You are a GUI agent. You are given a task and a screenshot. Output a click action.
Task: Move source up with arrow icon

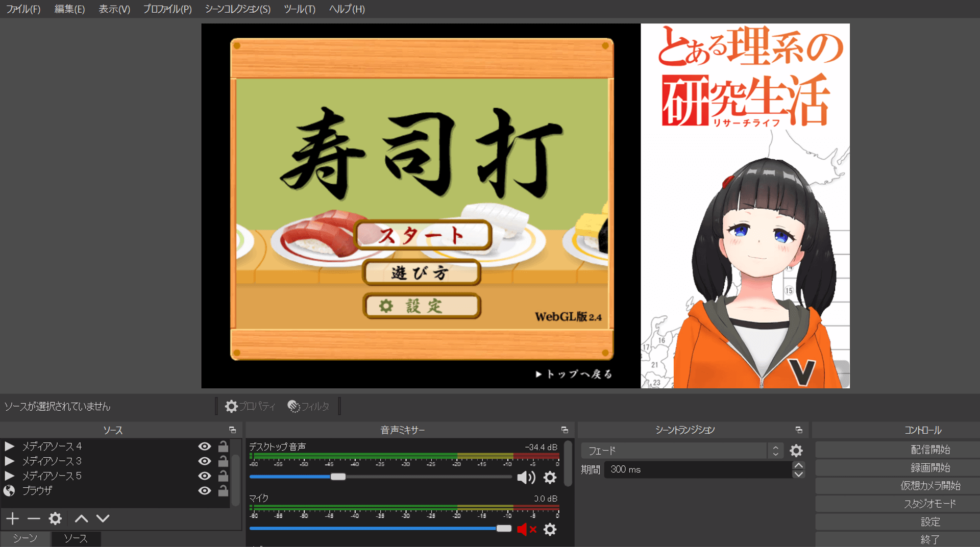81,519
